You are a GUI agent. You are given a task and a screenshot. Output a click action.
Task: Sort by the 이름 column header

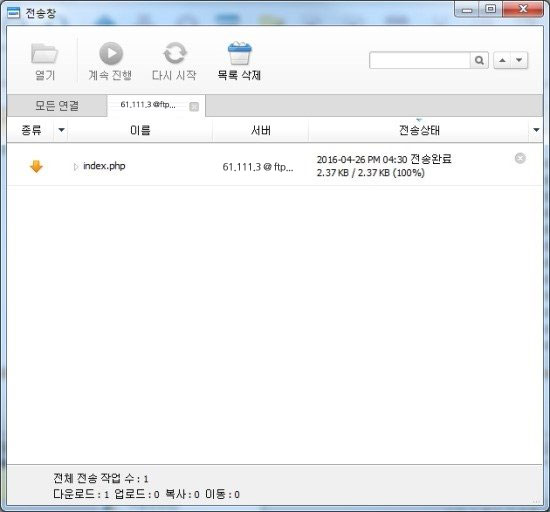pyautogui.click(x=140, y=130)
